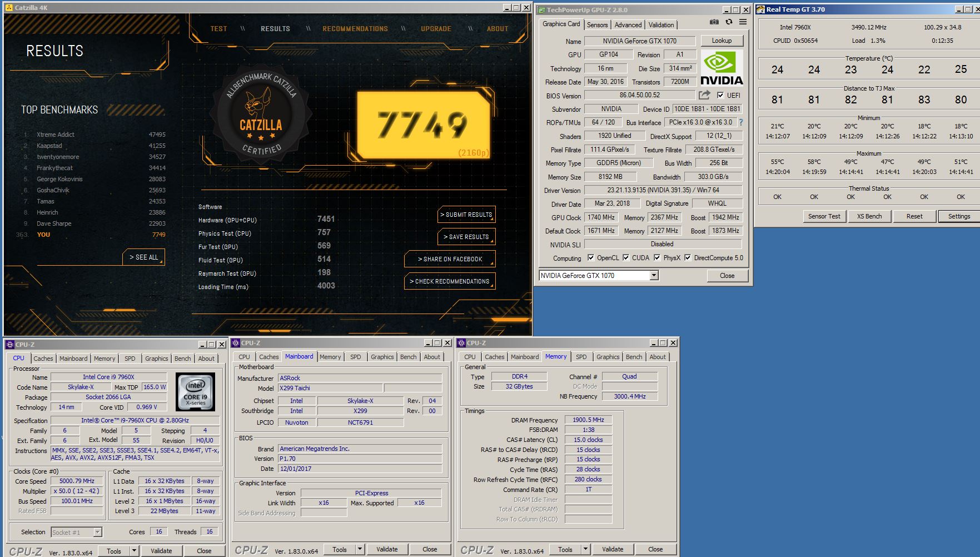Click Reset button in Real Temp
This screenshot has width=980, height=557.
click(914, 216)
